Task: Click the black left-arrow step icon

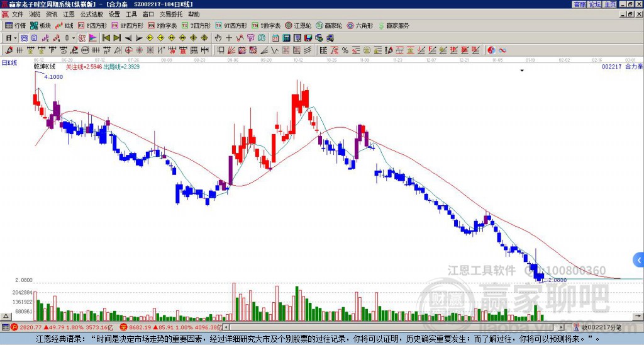Action: pyautogui.click(x=128, y=38)
